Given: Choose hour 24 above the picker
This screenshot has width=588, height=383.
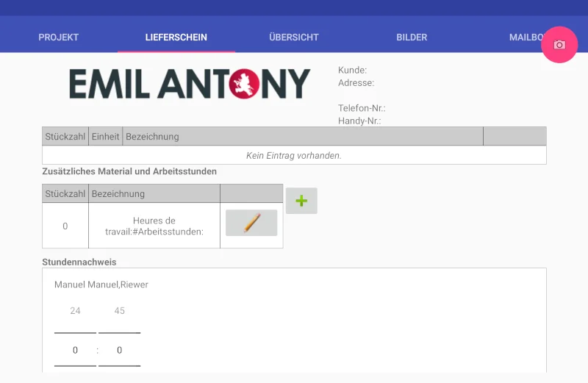Looking at the screenshot, I should (75, 311).
